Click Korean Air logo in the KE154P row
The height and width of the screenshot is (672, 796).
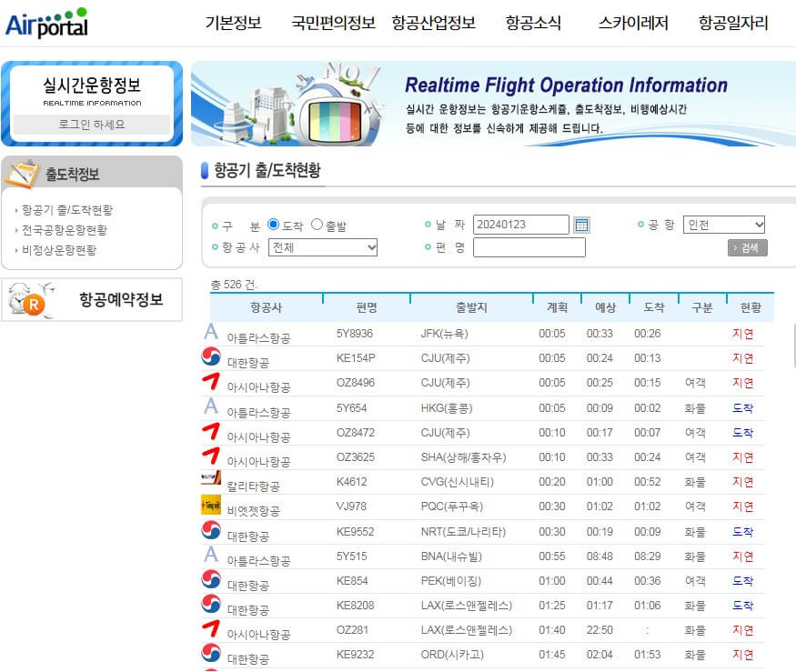211,356
